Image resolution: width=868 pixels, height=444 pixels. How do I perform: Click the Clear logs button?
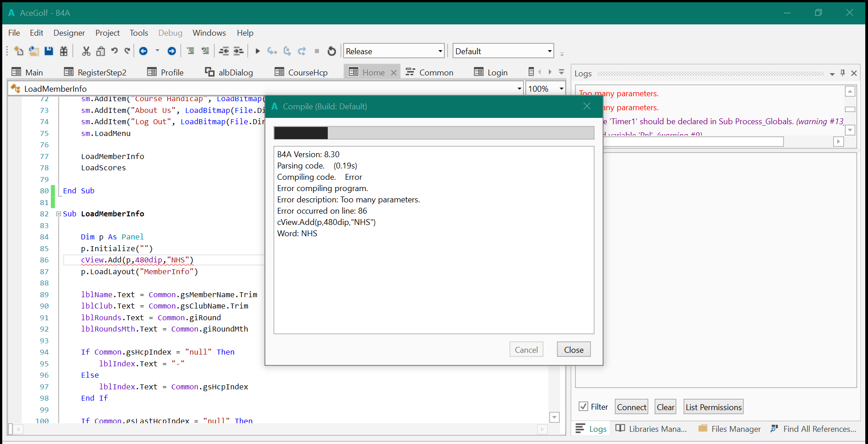pyautogui.click(x=665, y=407)
